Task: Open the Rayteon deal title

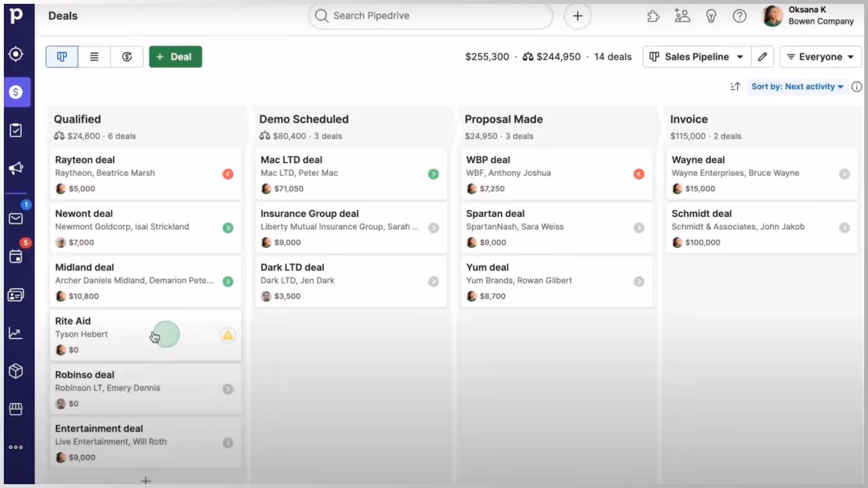Action: pyautogui.click(x=85, y=160)
